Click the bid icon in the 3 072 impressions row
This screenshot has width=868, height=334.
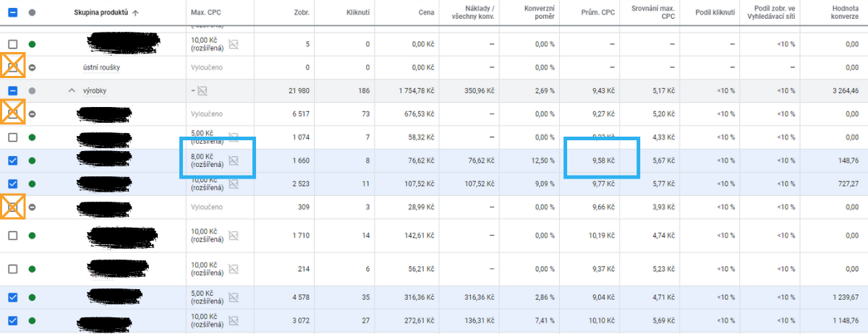[x=234, y=320]
